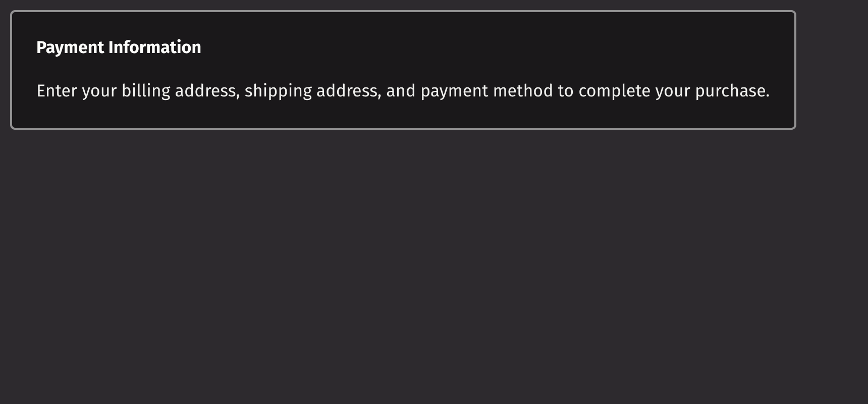Click the Payment Information heading

[119, 47]
